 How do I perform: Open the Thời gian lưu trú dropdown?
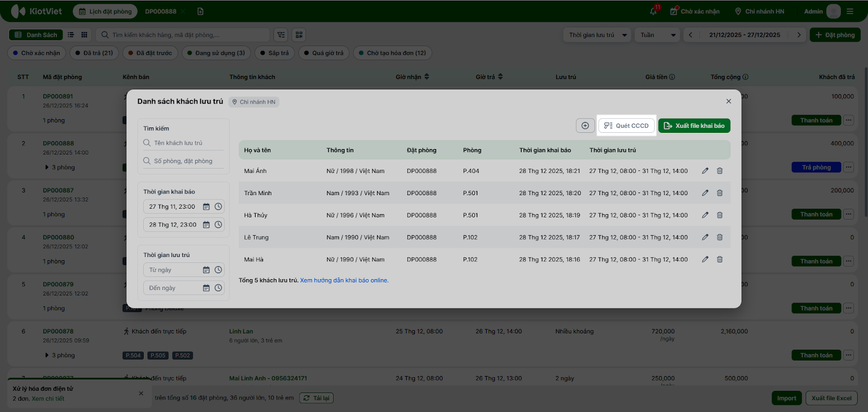(x=597, y=35)
